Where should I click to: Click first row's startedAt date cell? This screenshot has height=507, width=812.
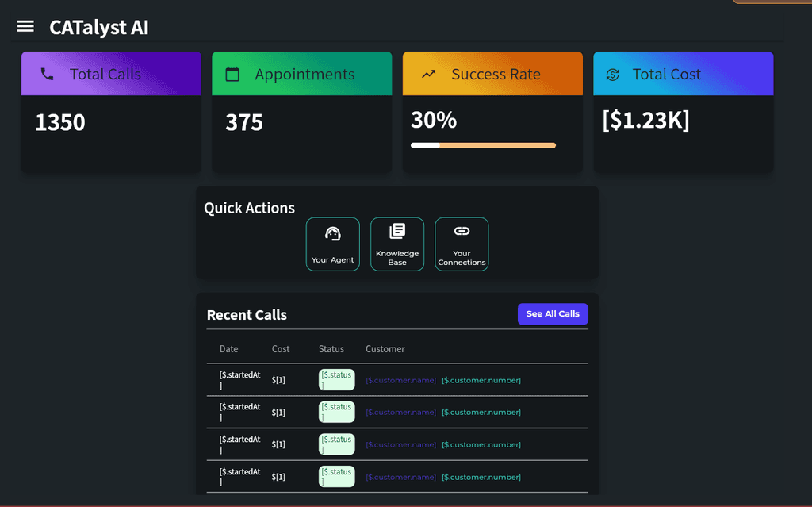pyautogui.click(x=239, y=380)
